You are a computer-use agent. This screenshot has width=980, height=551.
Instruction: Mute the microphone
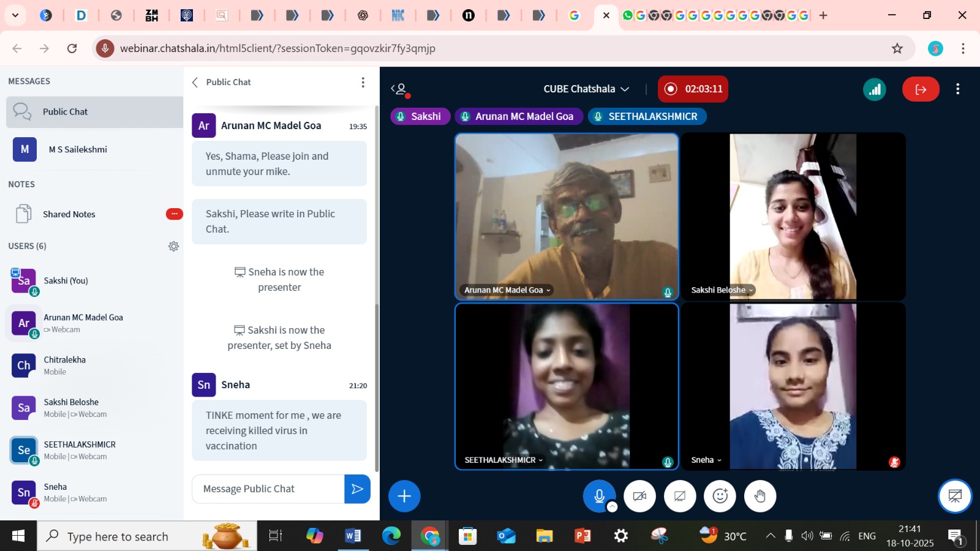pyautogui.click(x=599, y=496)
